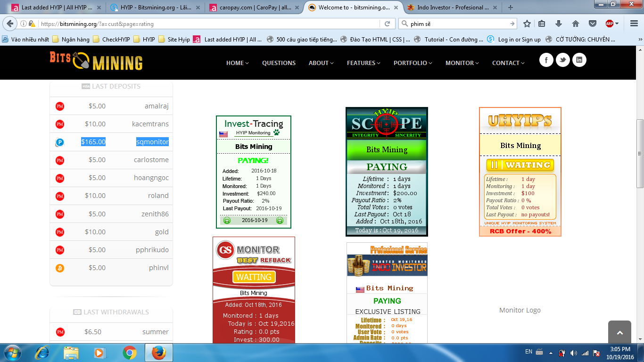Go to the Firefox Home page icon
The width and height of the screenshot is (644, 362).
tap(576, 24)
